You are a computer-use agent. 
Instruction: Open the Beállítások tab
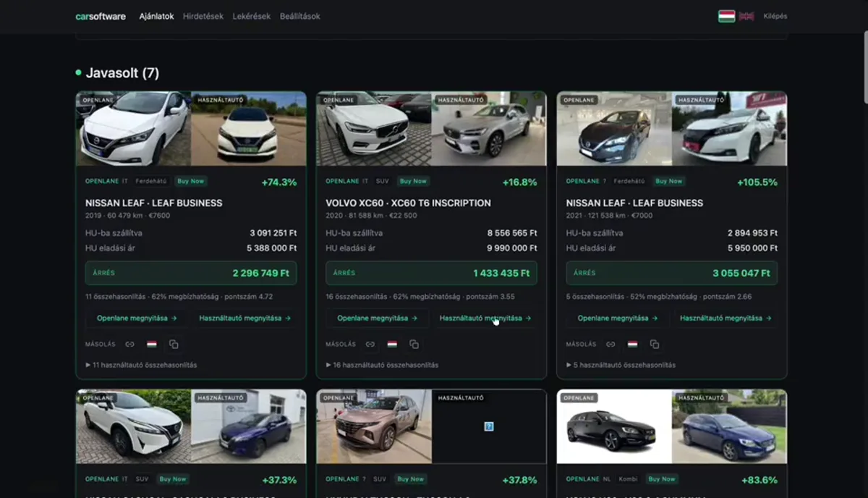tap(300, 16)
